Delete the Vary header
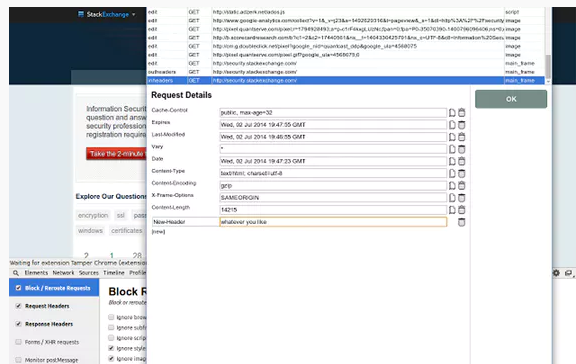The width and height of the screenshot is (576, 364). (461, 149)
